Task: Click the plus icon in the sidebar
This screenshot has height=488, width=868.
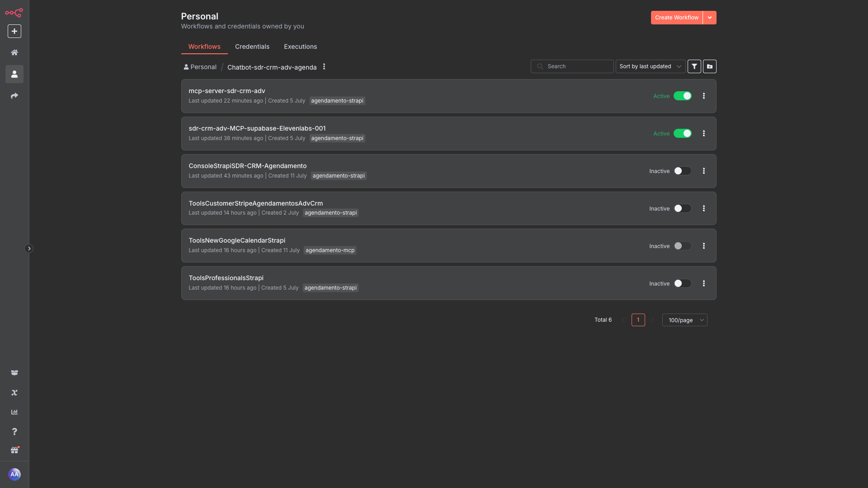Action: pos(14,31)
